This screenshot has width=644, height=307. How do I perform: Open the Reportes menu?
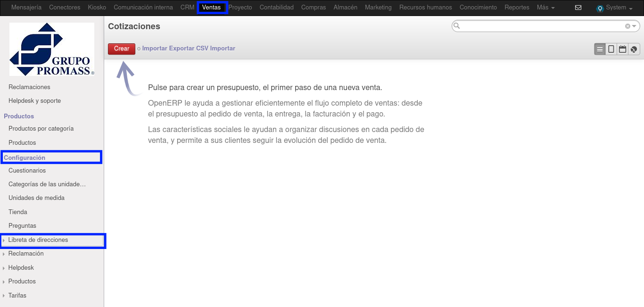[517, 8]
